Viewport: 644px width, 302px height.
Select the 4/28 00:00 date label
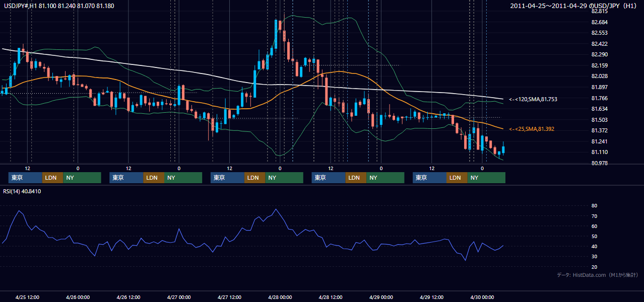pos(280,297)
